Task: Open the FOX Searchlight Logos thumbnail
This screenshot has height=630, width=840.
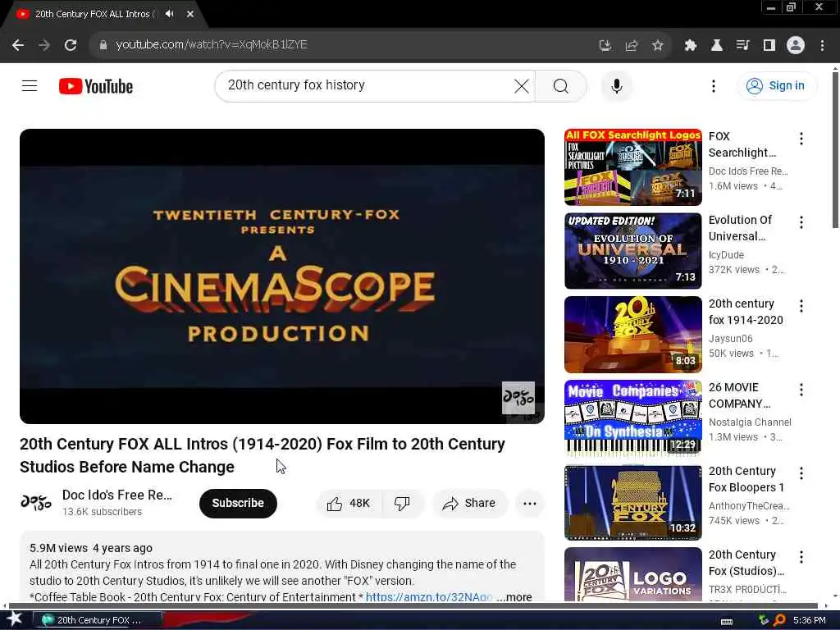Action: coord(632,167)
